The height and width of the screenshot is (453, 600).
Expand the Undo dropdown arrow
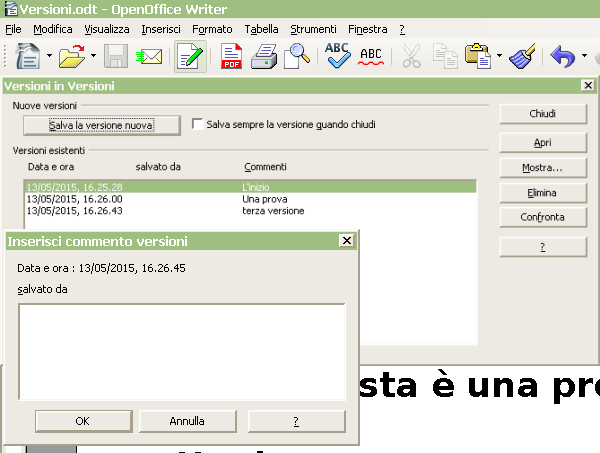coord(584,56)
